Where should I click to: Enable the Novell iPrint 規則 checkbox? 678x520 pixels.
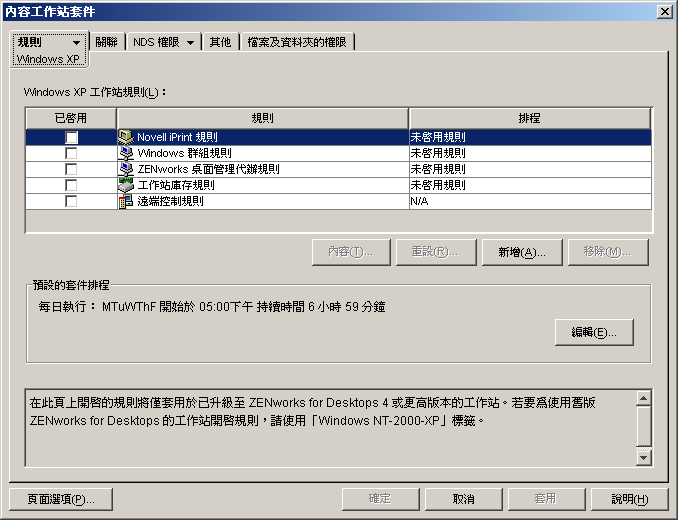71,137
